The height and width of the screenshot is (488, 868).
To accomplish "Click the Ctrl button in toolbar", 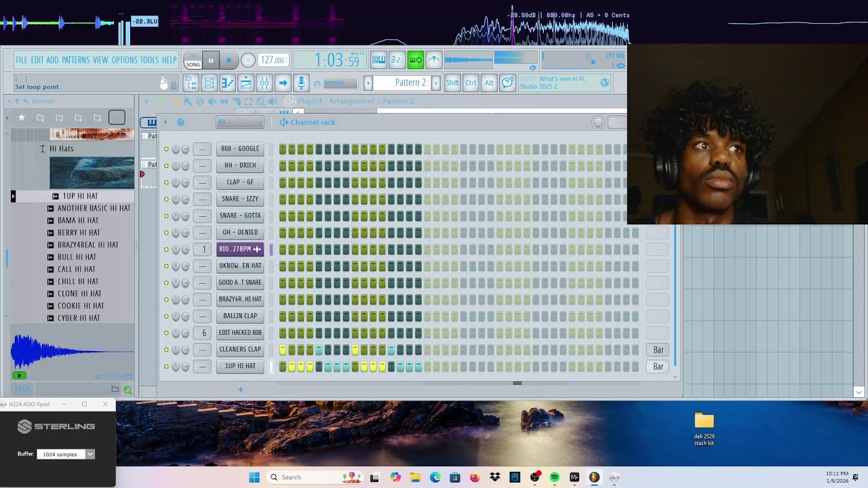I will pyautogui.click(x=471, y=83).
